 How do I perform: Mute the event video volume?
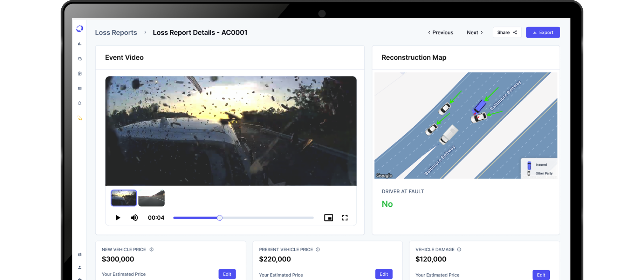pos(134,218)
